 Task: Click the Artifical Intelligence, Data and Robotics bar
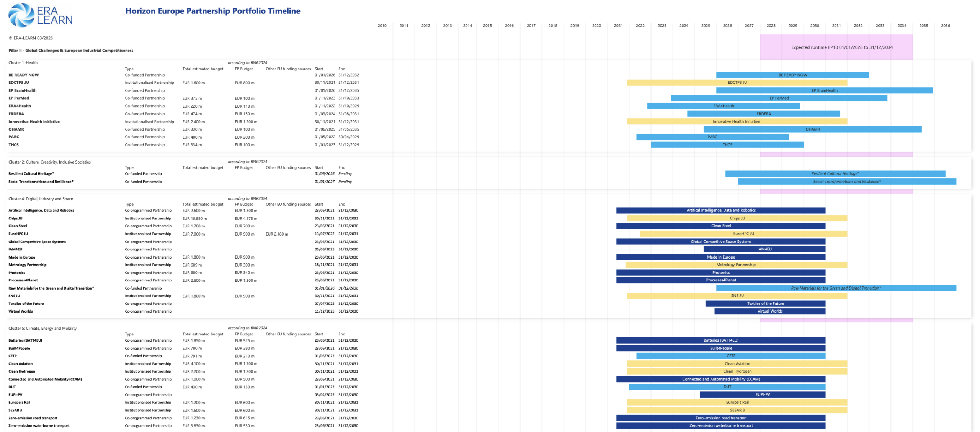point(720,211)
